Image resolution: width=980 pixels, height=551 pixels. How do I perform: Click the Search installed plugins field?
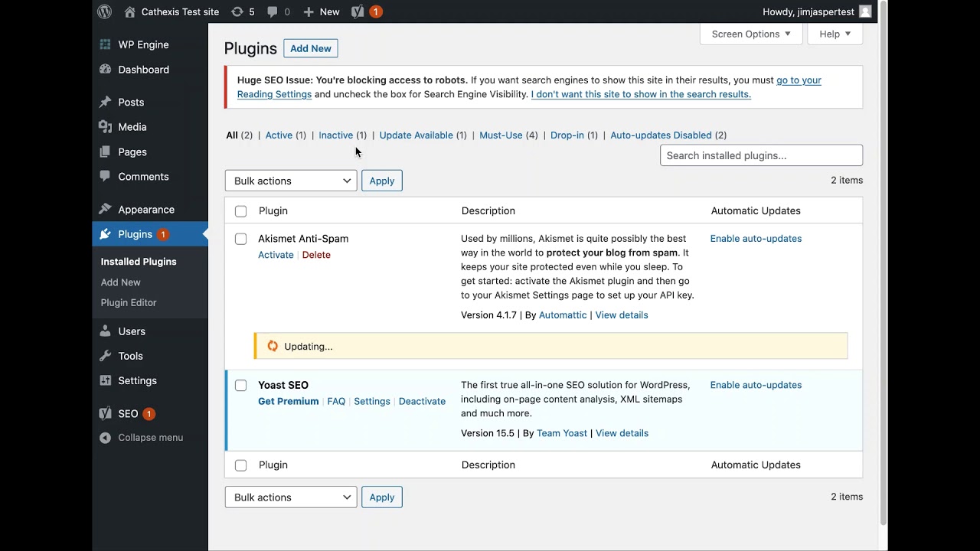pyautogui.click(x=761, y=155)
